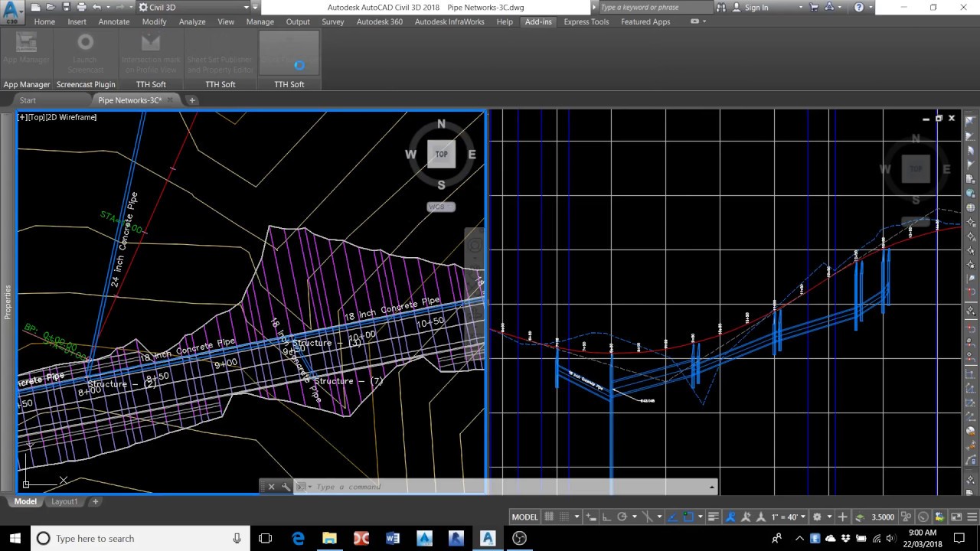The width and height of the screenshot is (980, 551).
Task: Click the MODEL space button in status bar
Action: [524, 517]
